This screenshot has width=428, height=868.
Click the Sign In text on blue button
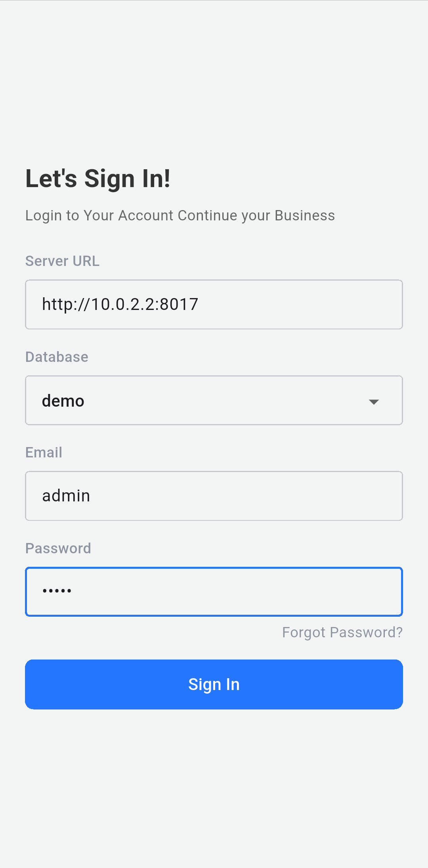214,684
